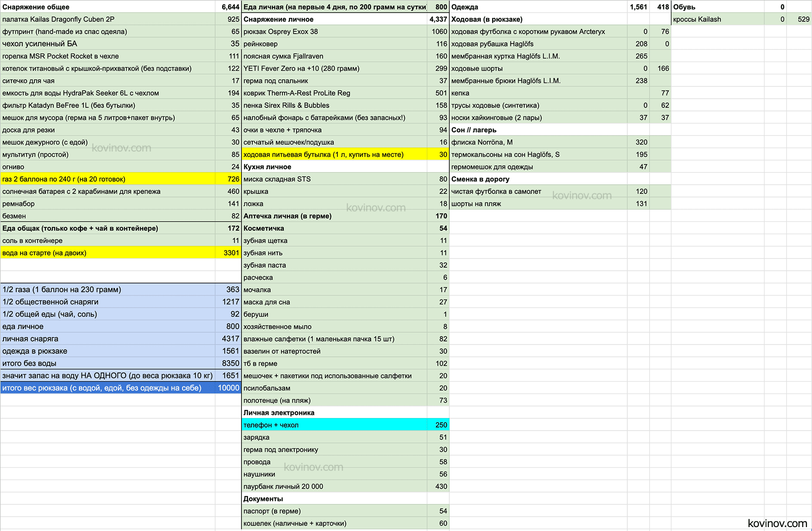The height and width of the screenshot is (531, 812).
Task: Select the cell 'палатка Kailas Dragonfly Cuben 2P'
Action: (x=108, y=19)
